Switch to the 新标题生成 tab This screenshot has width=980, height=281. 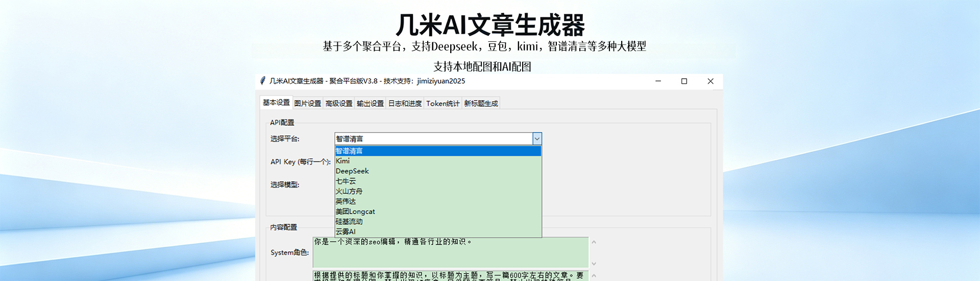point(481,103)
